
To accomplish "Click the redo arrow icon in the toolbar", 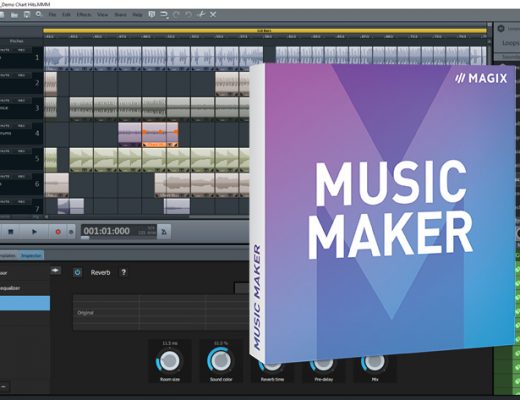I will coord(176,14).
